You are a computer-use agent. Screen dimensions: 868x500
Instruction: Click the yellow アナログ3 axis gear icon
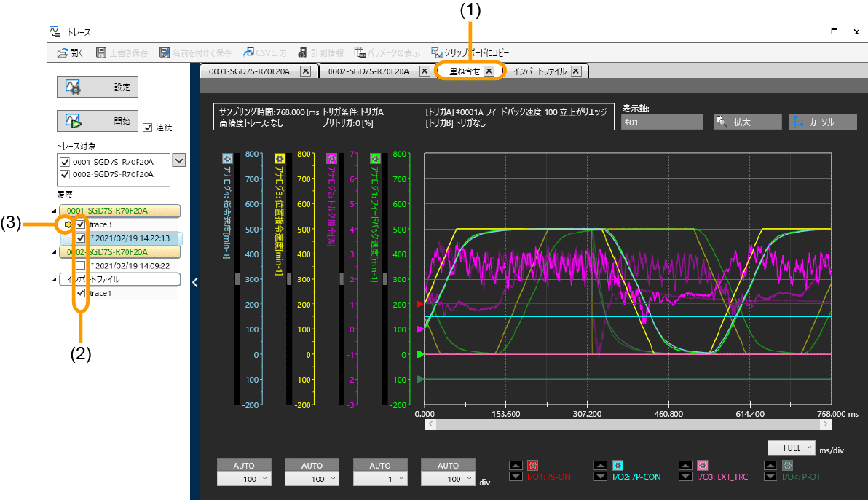click(x=278, y=158)
